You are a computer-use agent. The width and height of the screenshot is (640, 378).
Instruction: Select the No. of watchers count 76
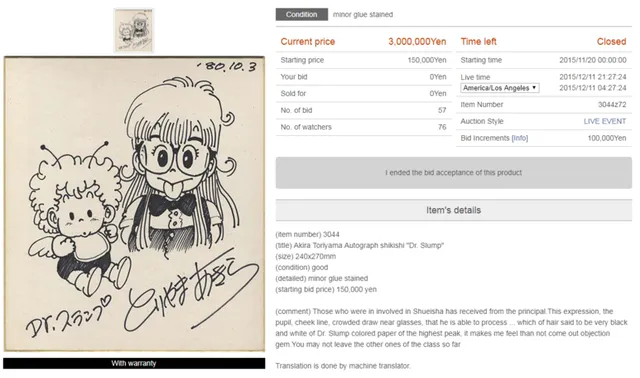coord(442,127)
